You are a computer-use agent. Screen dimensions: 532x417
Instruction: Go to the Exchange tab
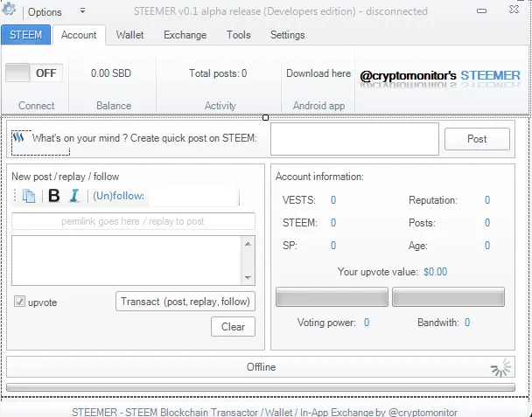pos(185,35)
